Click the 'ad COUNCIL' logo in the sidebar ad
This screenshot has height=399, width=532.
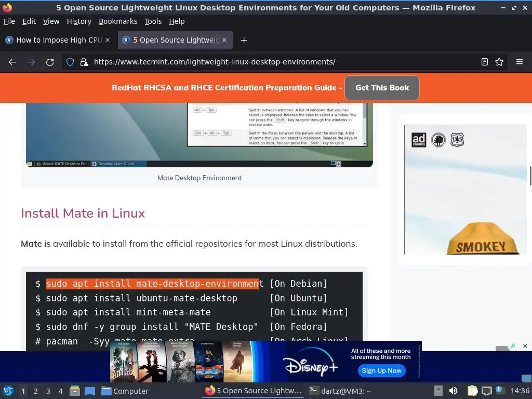point(419,139)
